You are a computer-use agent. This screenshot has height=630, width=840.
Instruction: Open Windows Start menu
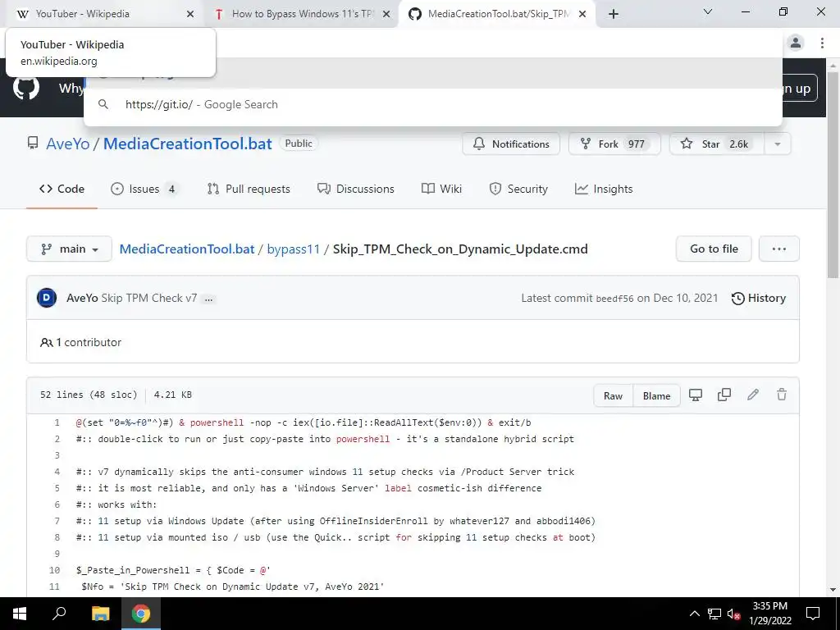pyautogui.click(x=20, y=614)
